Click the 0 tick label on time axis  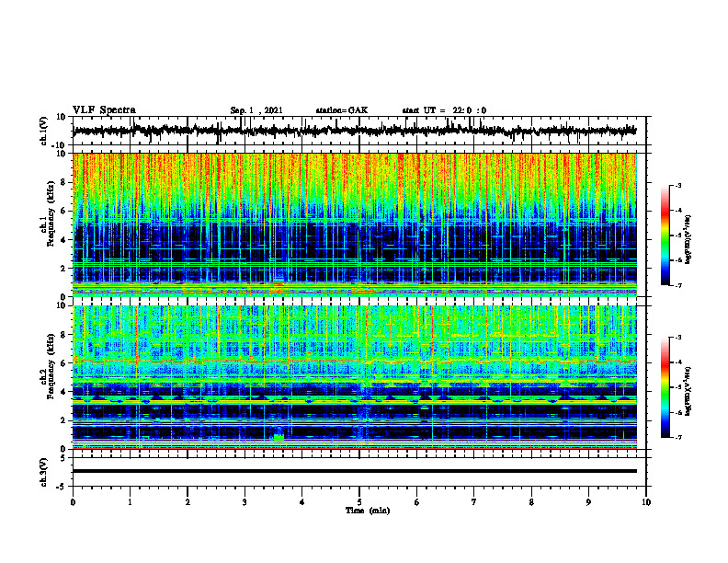73,502
